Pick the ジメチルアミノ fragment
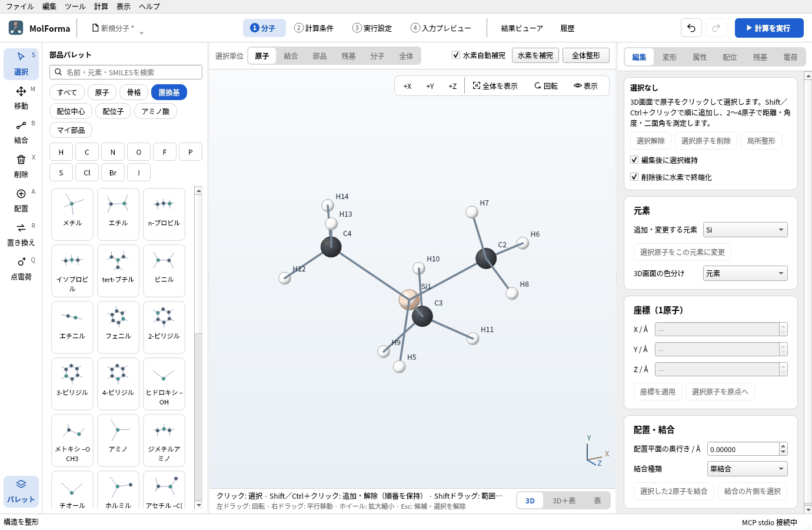Image resolution: width=812 pixels, height=530 pixels. pyautogui.click(x=164, y=440)
